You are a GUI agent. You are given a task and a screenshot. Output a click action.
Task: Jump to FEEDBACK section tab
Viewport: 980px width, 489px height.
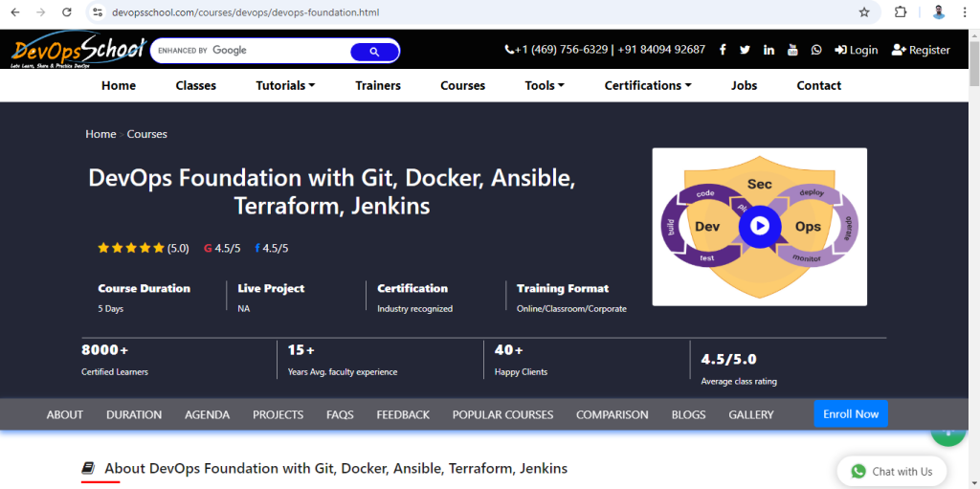click(x=403, y=414)
